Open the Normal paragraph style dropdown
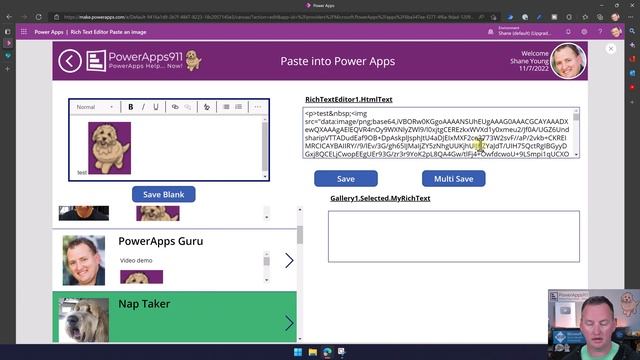Viewport: 640px width, 360px height. pos(95,107)
